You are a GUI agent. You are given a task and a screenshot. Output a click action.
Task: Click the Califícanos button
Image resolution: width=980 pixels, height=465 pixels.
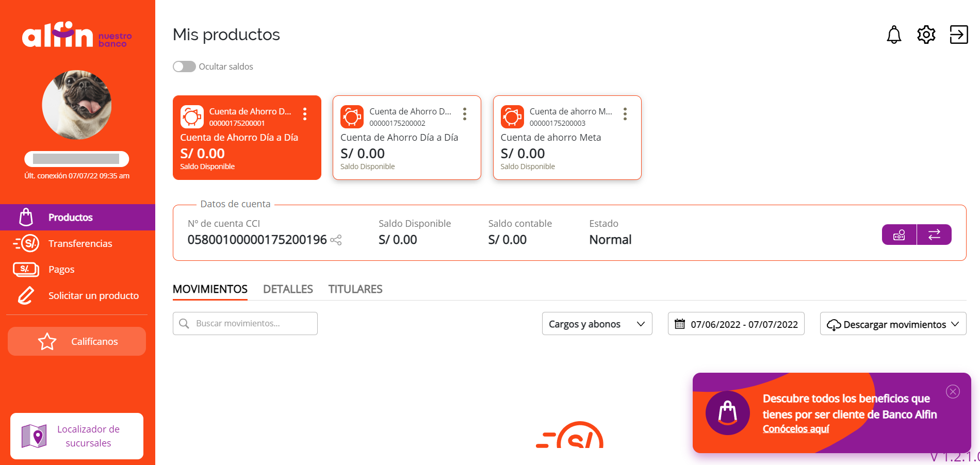pos(76,341)
